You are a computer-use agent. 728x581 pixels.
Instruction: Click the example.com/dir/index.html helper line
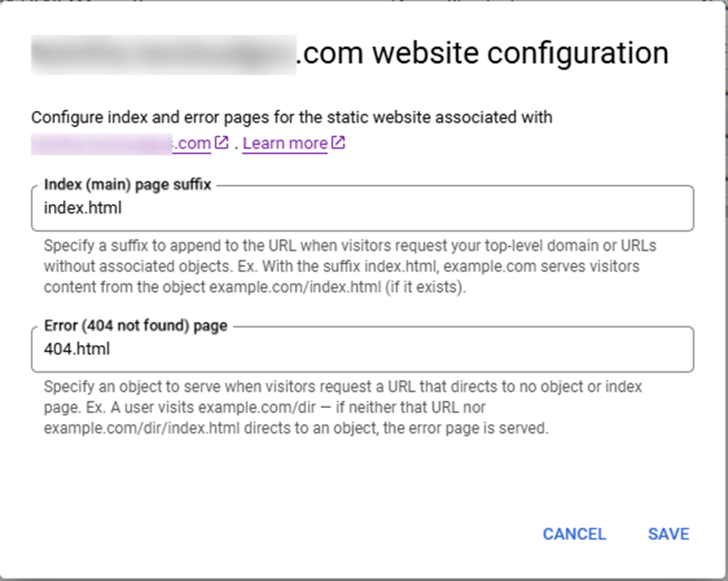[297, 428]
